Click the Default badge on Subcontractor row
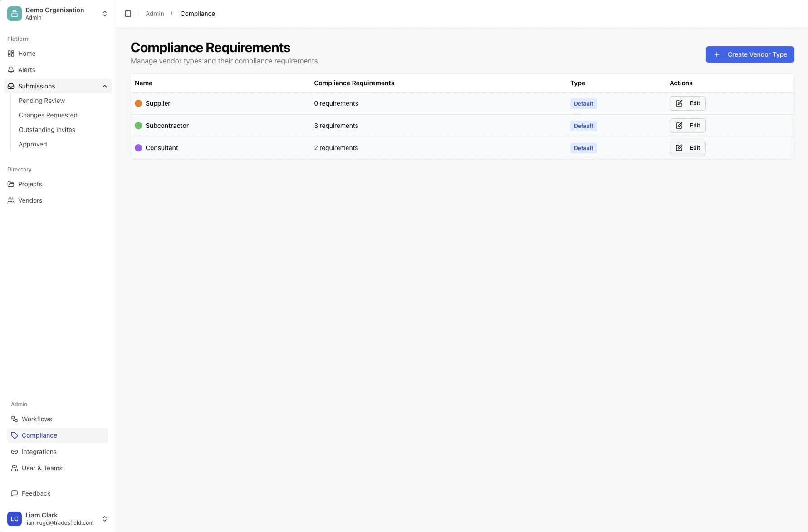This screenshot has width=808, height=532. point(583,126)
